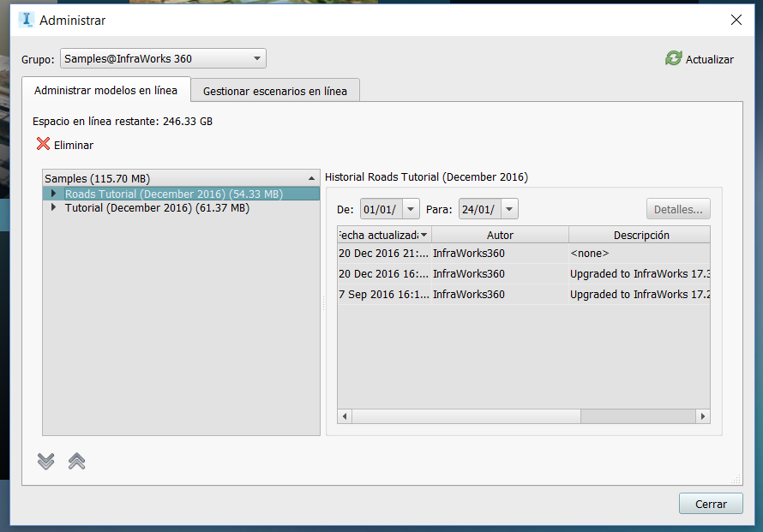The height and width of the screenshot is (532, 763).
Task: Click Historial Roads Tutorial (December 2016) heading
Action: (x=426, y=177)
